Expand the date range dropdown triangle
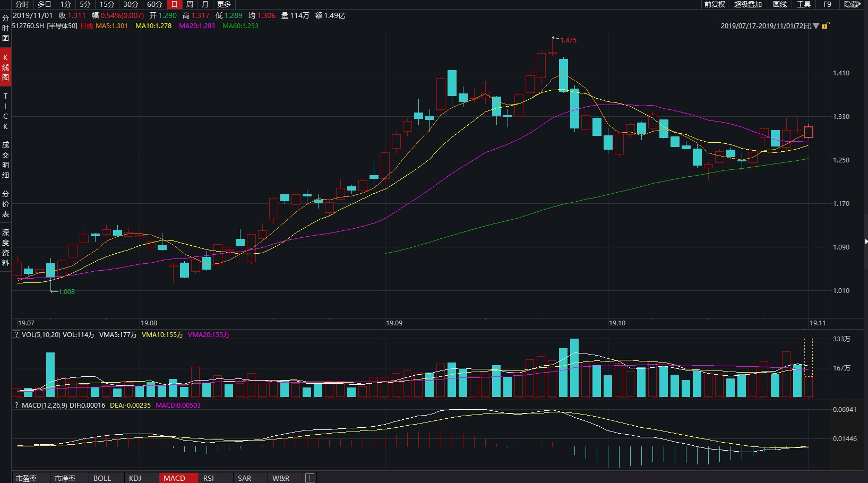 click(x=816, y=25)
